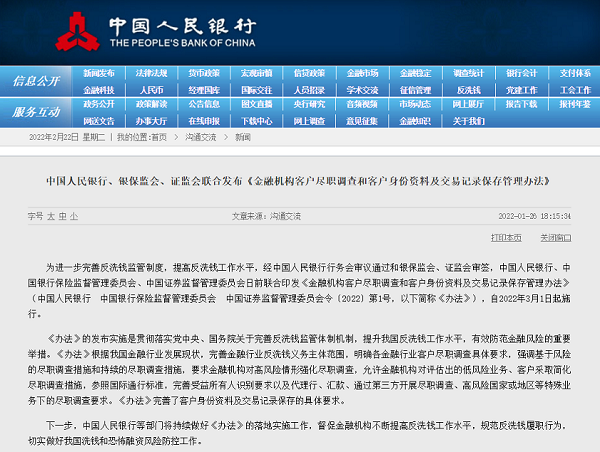Go to 金融市场 navigation item

[x=362, y=74]
